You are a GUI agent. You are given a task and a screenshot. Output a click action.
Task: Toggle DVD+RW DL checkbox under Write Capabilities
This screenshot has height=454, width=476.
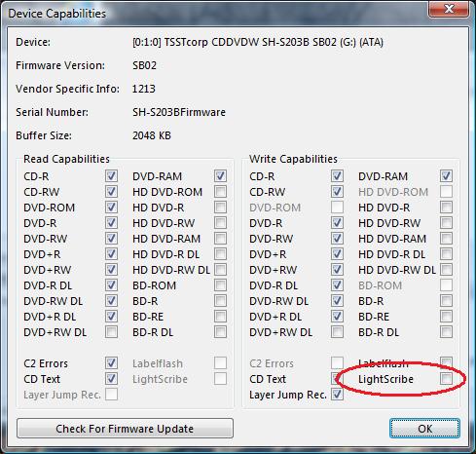tap(337, 332)
